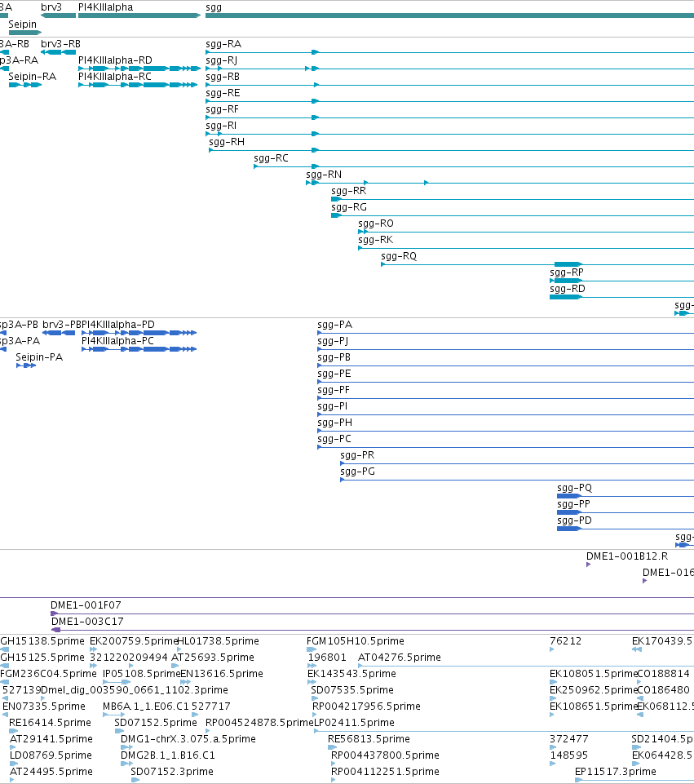Select the PI4KIIIalpha-RD transcript label

point(115,60)
